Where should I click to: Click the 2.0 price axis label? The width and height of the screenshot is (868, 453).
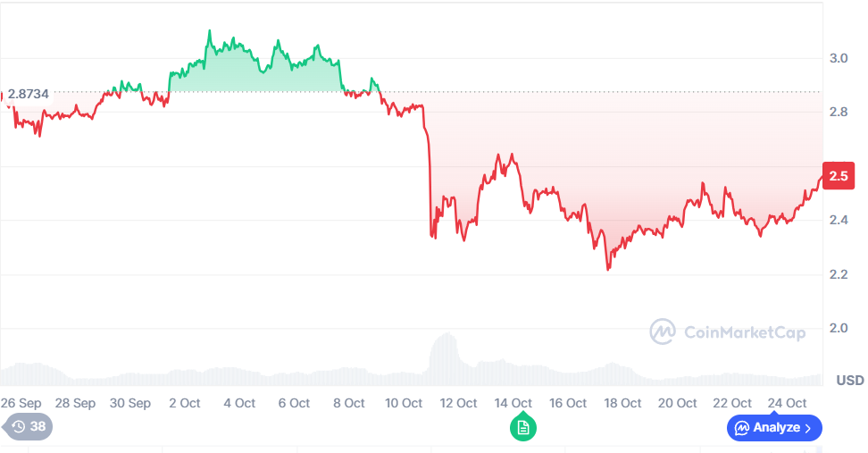coord(838,329)
